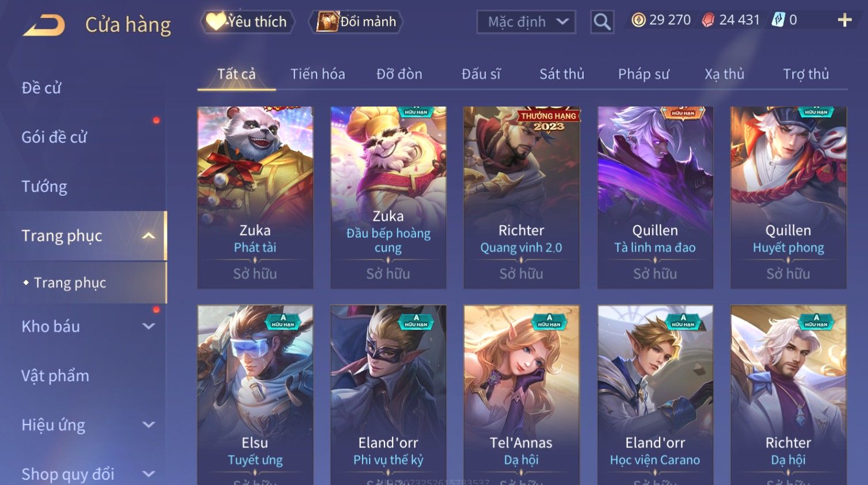Tap the red ruby currency icon
Image resolution: width=868 pixels, height=485 pixels.
click(x=708, y=20)
